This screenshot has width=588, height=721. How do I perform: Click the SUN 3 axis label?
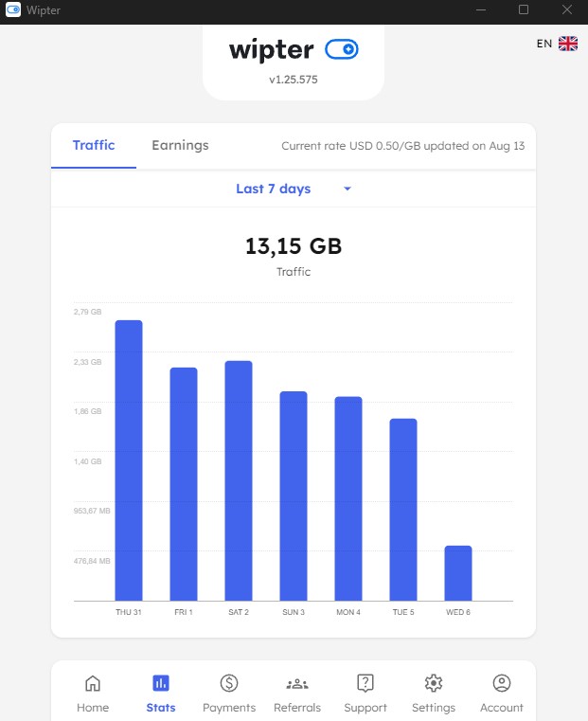tap(294, 612)
